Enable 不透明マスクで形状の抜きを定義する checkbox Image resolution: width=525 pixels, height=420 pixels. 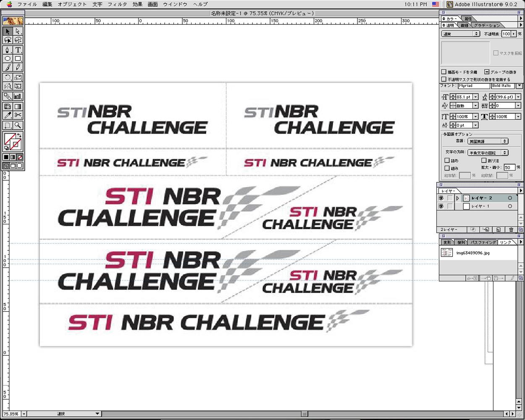pyautogui.click(x=444, y=79)
